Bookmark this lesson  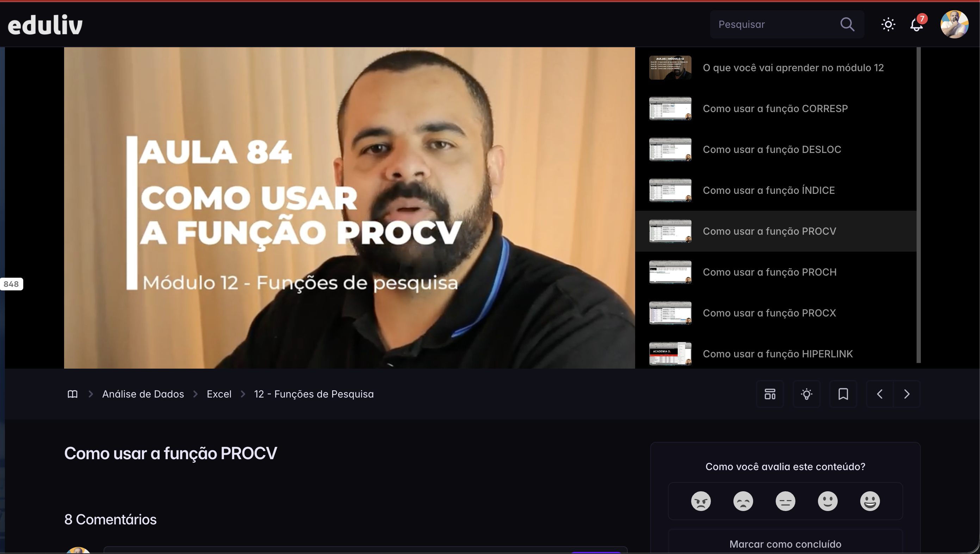coord(843,394)
